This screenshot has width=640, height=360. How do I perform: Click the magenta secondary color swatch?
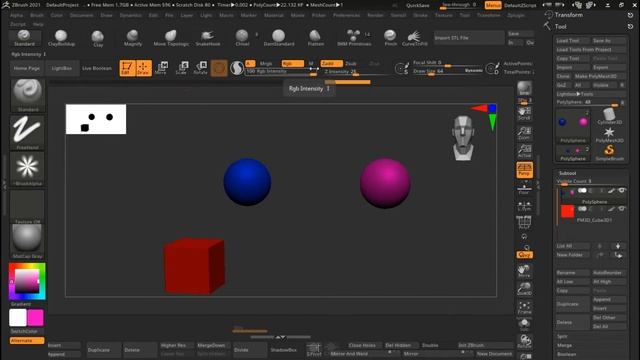pos(36,318)
